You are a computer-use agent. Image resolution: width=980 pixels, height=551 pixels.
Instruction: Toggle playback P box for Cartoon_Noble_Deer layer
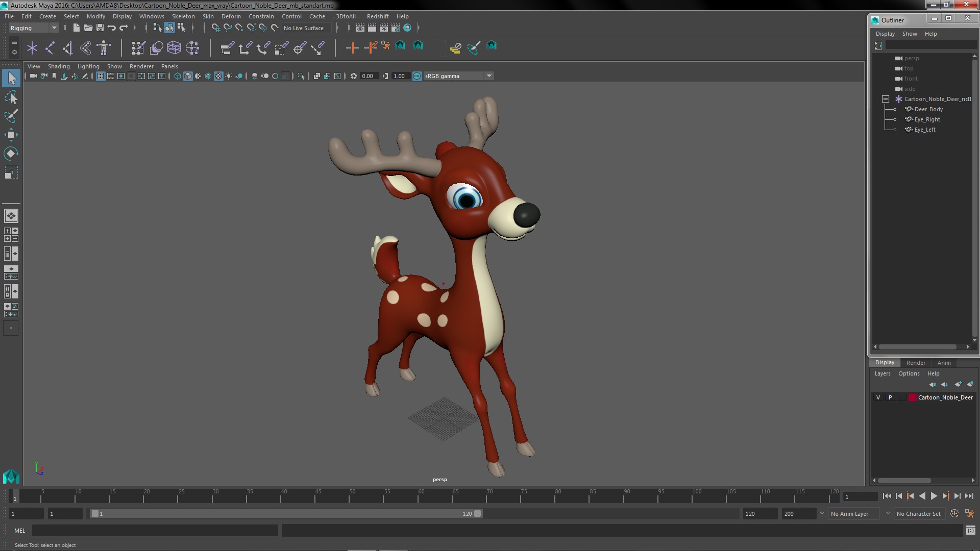pyautogui.click(x=890, y=397)
